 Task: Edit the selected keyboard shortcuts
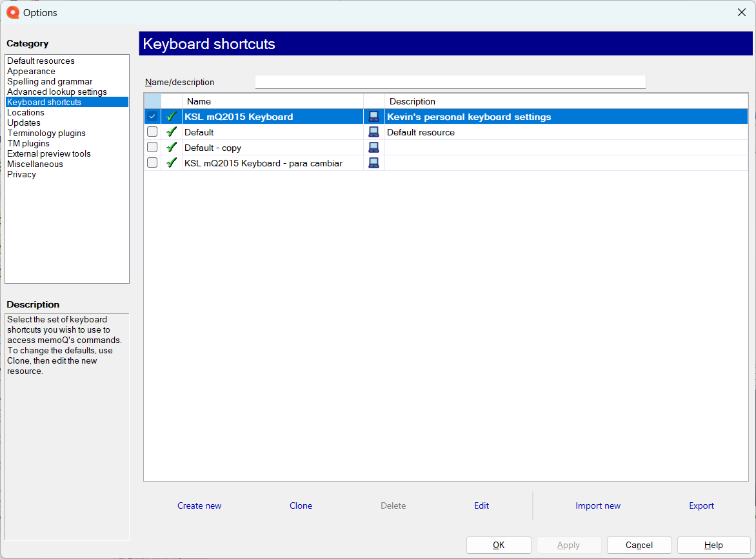(x=481, y=505)
